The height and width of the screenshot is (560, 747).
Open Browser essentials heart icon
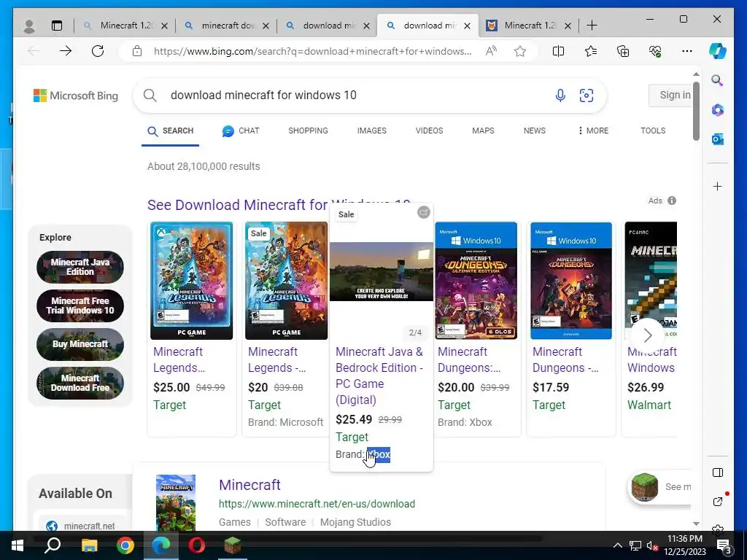(x=655, y=51)
